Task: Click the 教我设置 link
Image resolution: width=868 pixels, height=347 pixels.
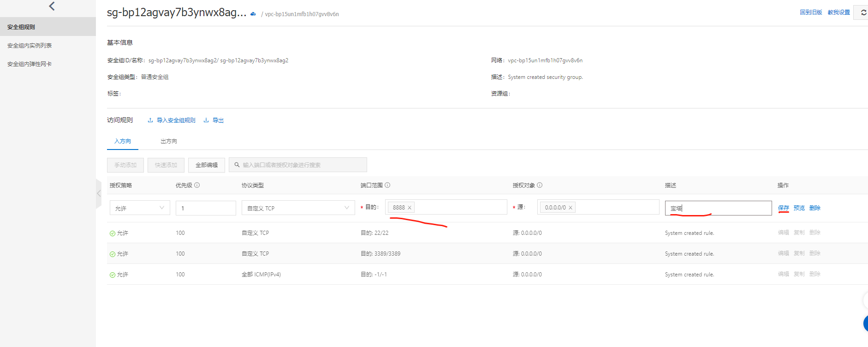Action: 839,12
